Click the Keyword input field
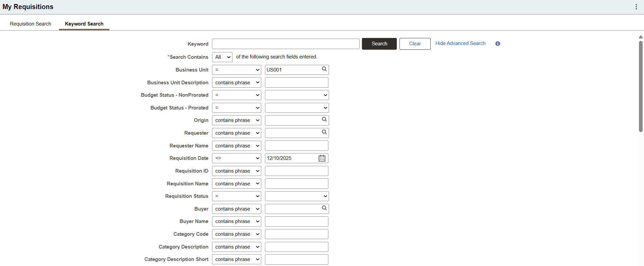Image resolution: width=644 pixels, height=266 pixels. coord(286,44)
